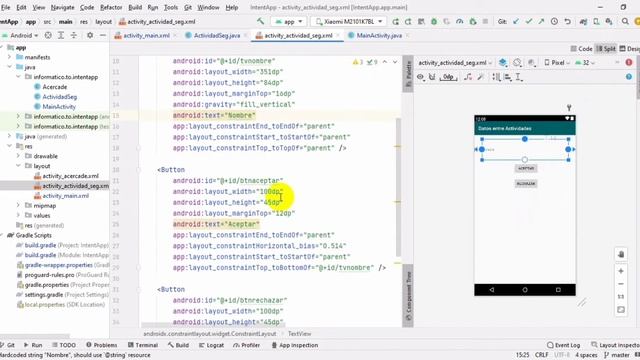
Task: Click the Run app icon in toolbar
Action: point(395,22)
